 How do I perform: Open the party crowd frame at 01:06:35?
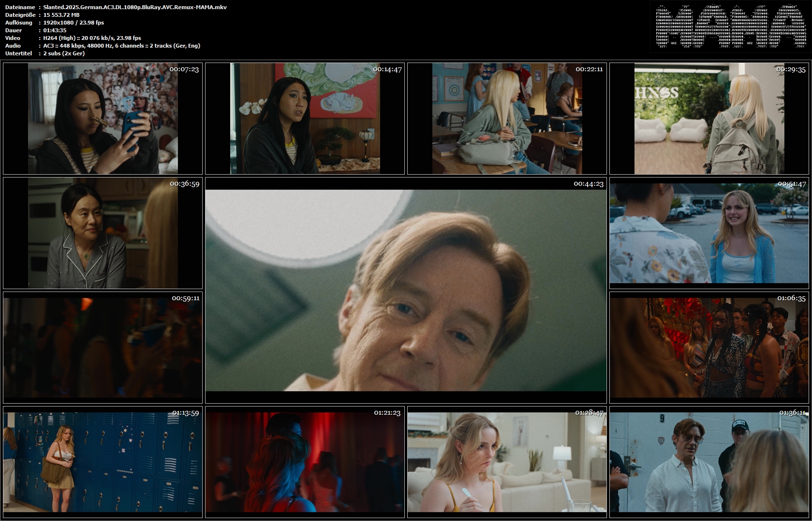coord(709,347)
